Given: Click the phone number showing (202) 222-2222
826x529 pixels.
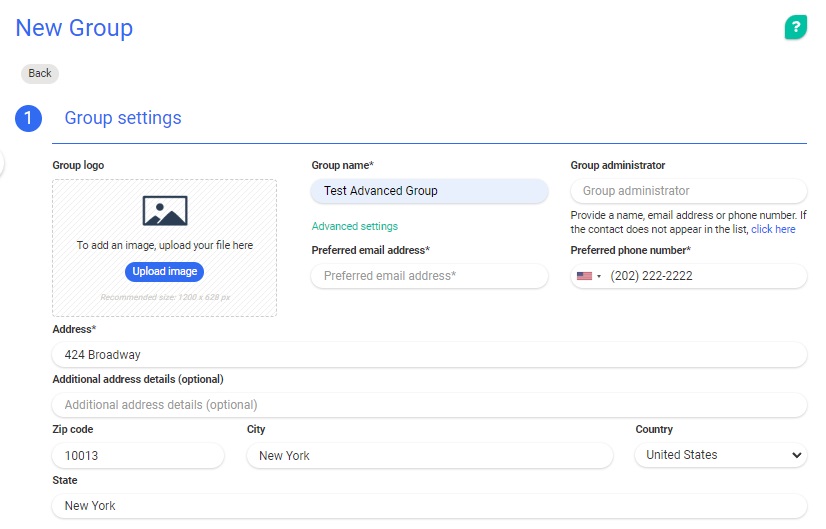Looking at the screenshot, I should coord(700,276).
